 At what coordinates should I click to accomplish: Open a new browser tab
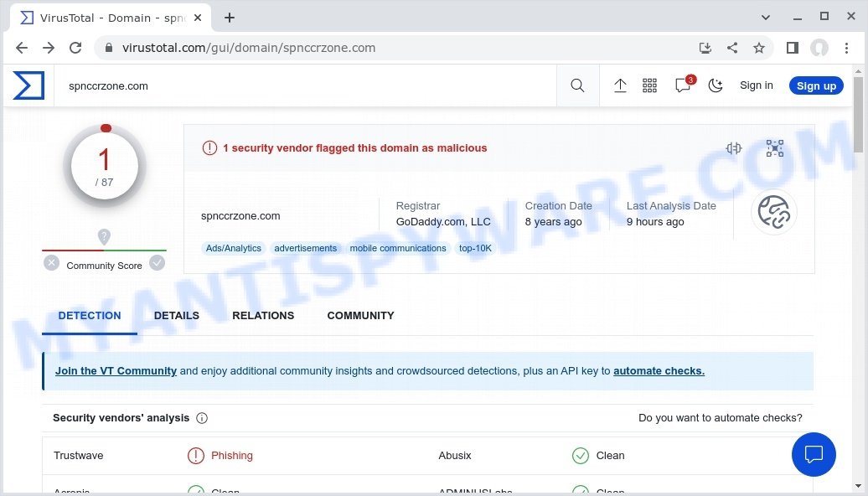tap(230, 18)
